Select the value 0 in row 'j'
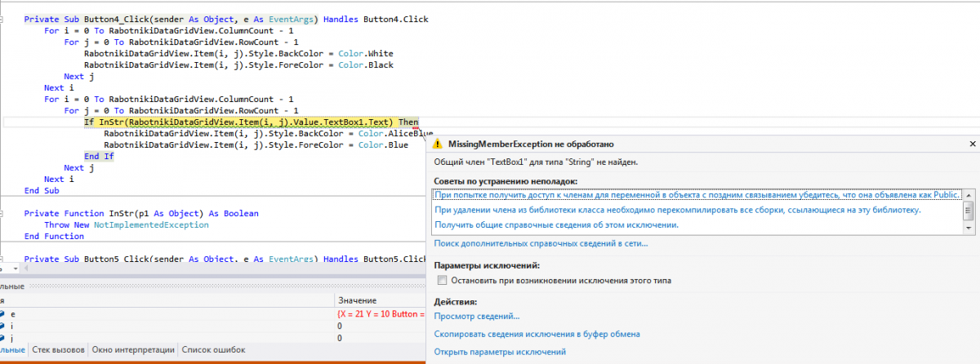The height and width of the screenshot is (364, 980). [340, 337]
